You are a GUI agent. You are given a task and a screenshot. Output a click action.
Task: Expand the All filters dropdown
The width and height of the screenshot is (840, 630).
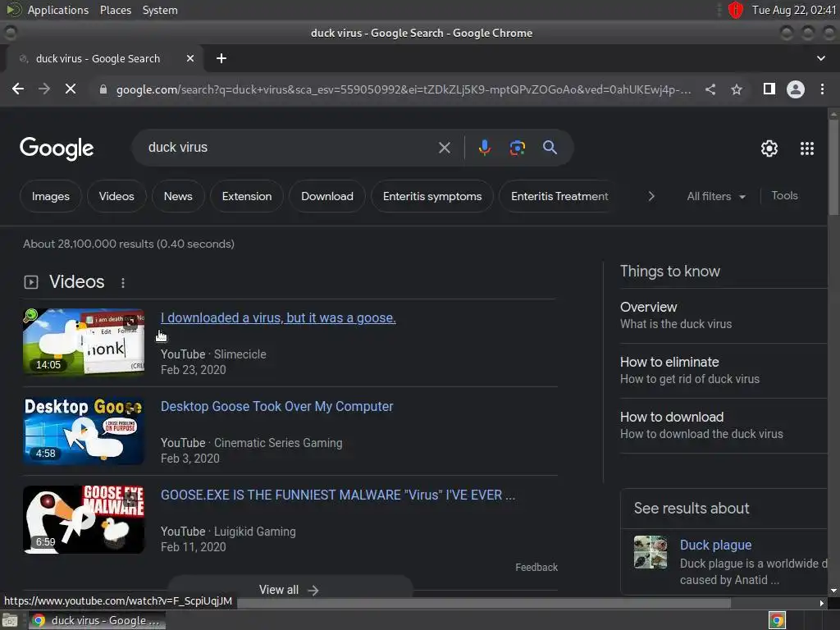[x=716, y=196]
